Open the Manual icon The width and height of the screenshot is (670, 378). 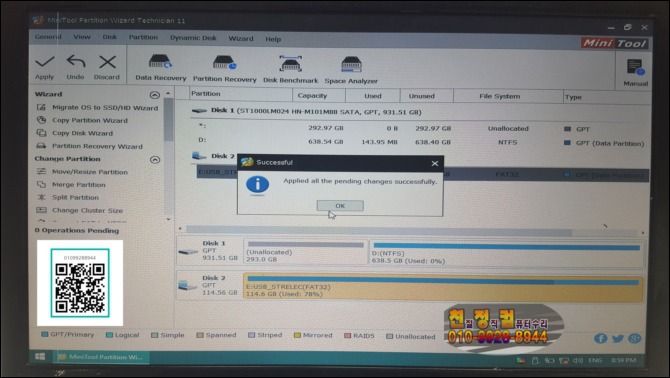635,68
